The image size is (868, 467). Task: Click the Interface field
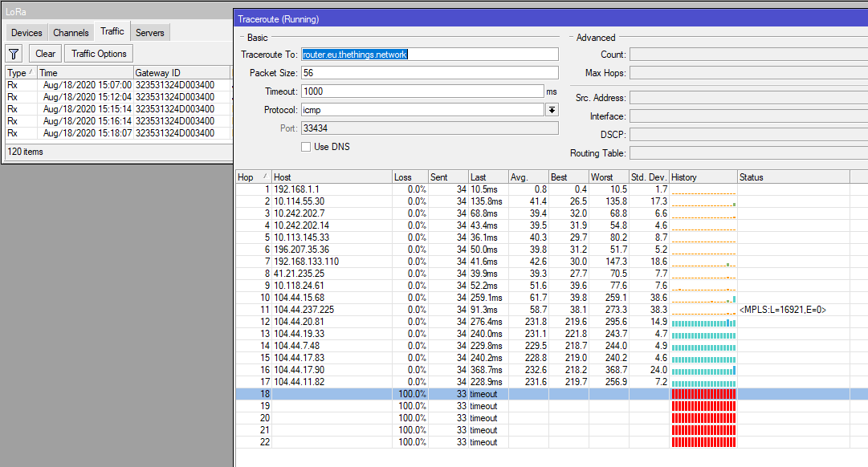pos(748,116)
